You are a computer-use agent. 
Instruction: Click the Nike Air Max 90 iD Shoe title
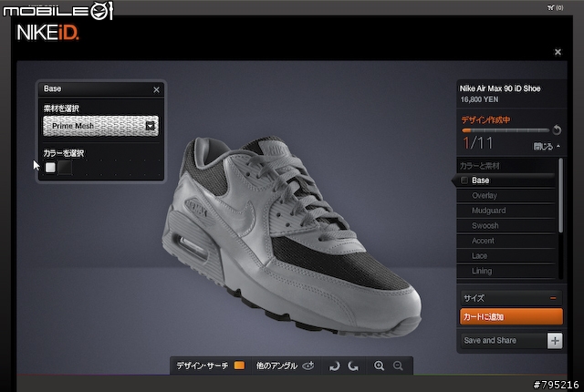[x=500, y=88]
